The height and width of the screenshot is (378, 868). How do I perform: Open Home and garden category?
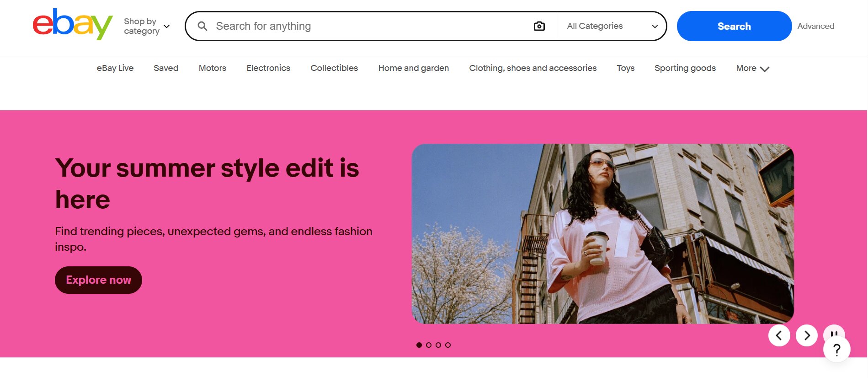click(x=414, y=68)
